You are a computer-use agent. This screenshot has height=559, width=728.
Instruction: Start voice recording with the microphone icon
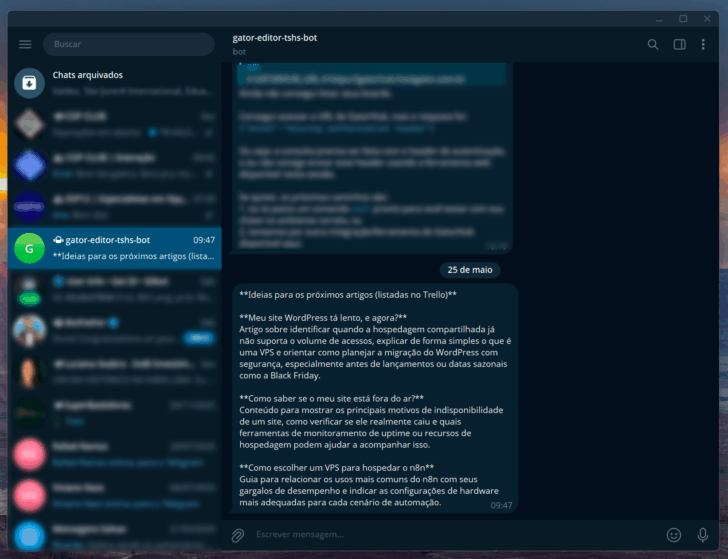pyautogui.click(x=703, y=535)
